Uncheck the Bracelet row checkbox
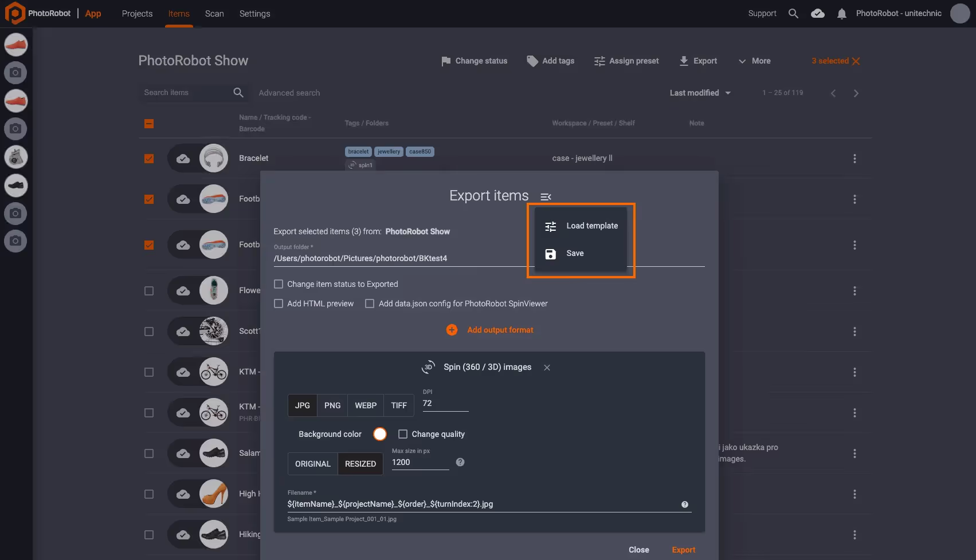This screenshot has height=560, width=976. coord(149,159)
